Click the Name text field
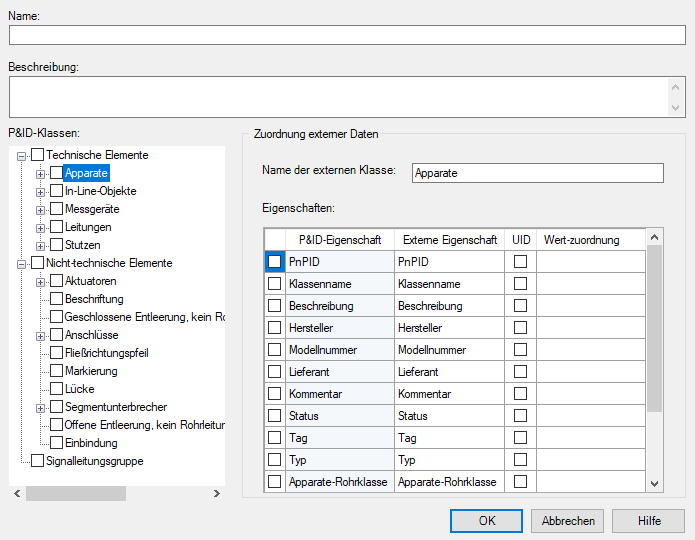Viewport: 695px width, 540px height. tap(347, 35)
